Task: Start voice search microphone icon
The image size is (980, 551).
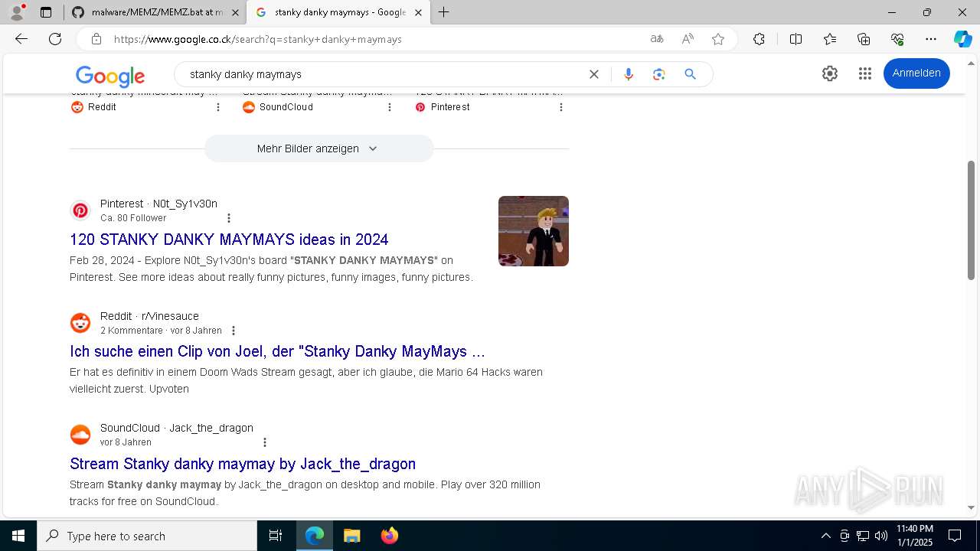Action: pyautogui.click(x=629, y=74)
